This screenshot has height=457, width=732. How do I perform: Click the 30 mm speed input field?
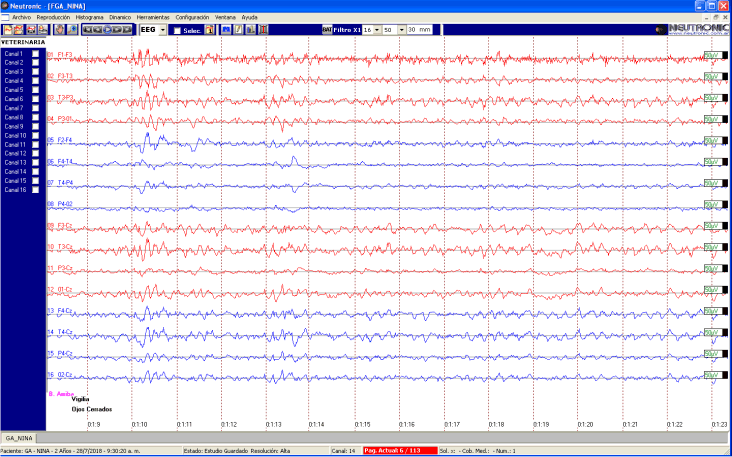pyautogui.click(x=420, y=30)
